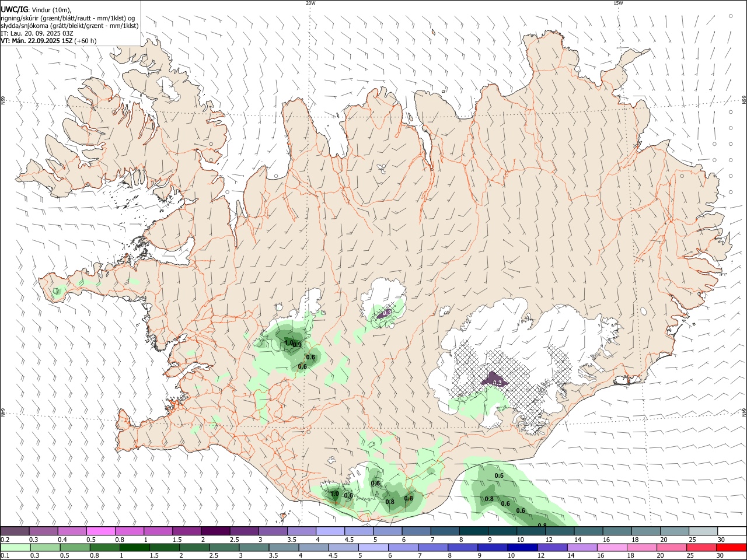747x560 pixels.
Task: Pick the bright pink 0.5 snow swatch
Action: coord(100,531)
